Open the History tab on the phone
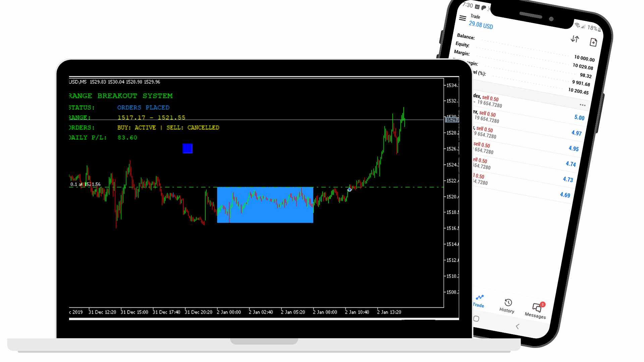The width and height of the screenshot is (644, 362). point(507,306)
